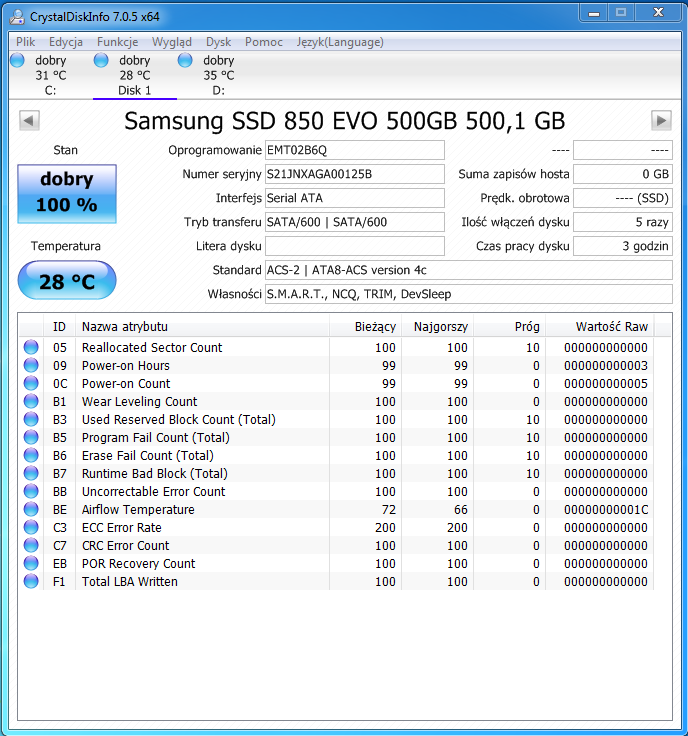Click the Suma zapisów hosta value 0 GB
688x736 pixels.
point(623,174)
